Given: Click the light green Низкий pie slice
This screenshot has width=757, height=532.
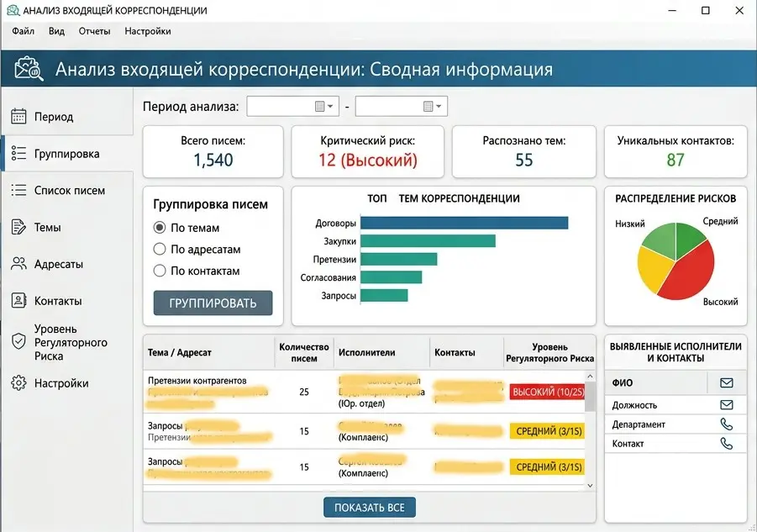Looking at the screenshot, I should [660, 240].
